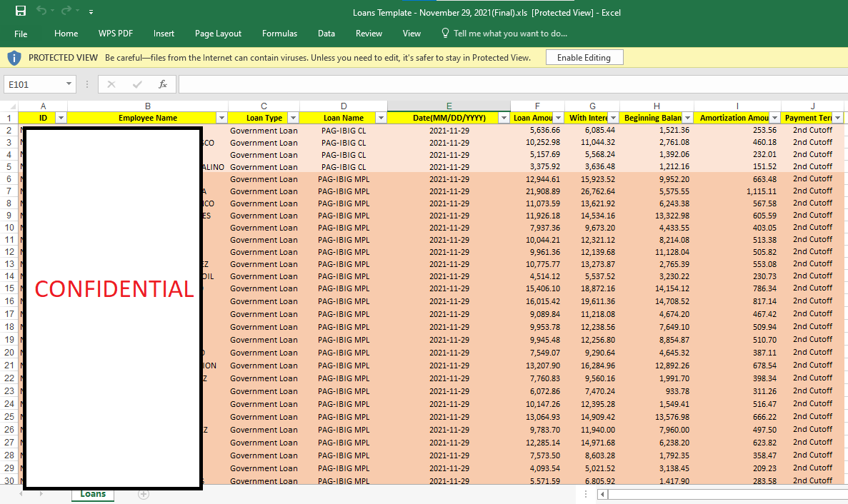Click the Tell me search box
Viewport: 848px width, 504px height.
(x=509, y=34)
